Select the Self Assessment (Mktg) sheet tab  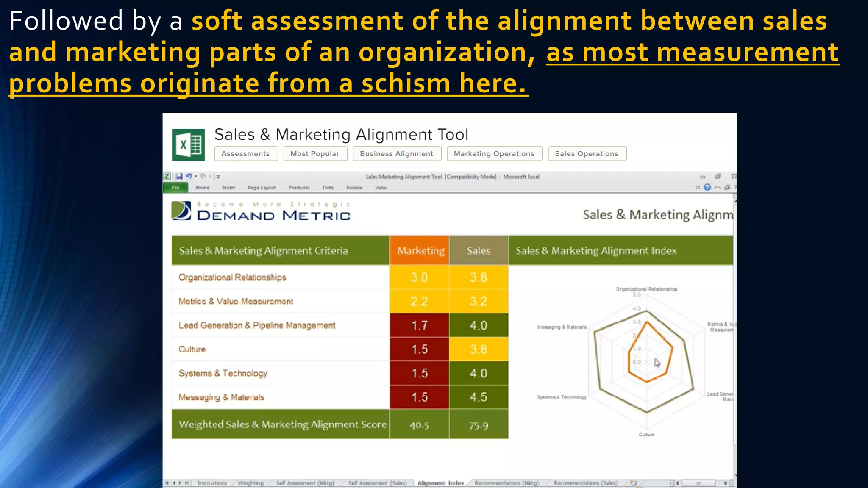click(305, 483)
